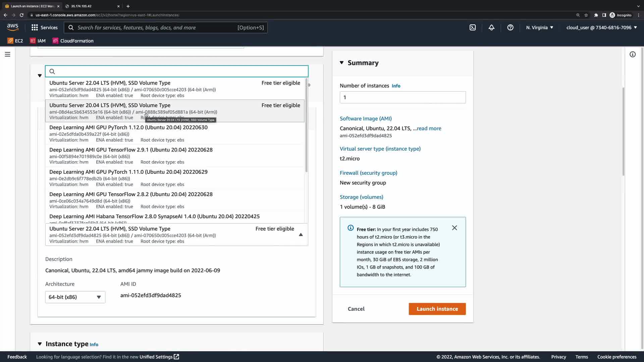644x362 pixels.
Task: Click the Number of instances field
Action: click(x=402, y=98)
